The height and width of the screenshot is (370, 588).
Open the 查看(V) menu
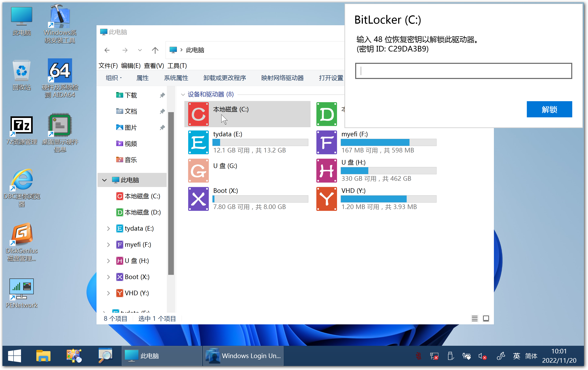154,66
